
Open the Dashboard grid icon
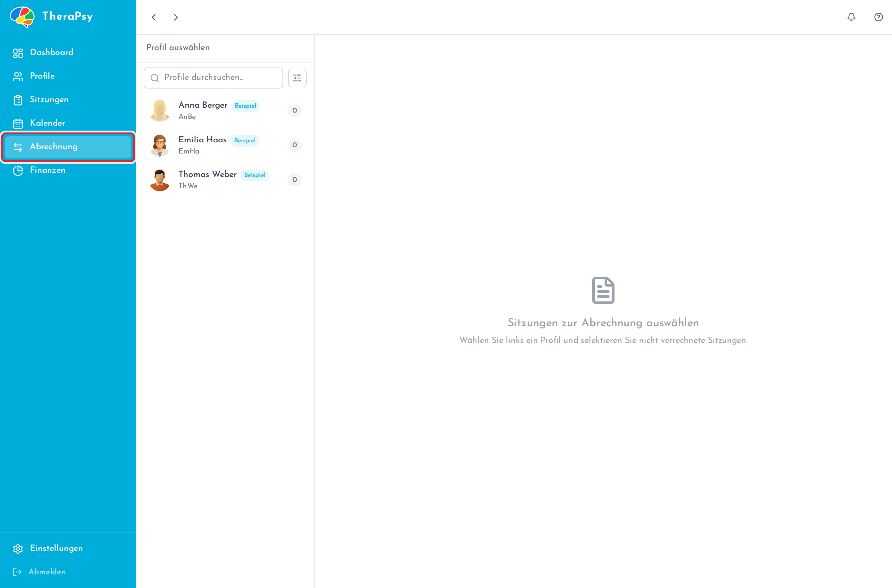(18, 53)
